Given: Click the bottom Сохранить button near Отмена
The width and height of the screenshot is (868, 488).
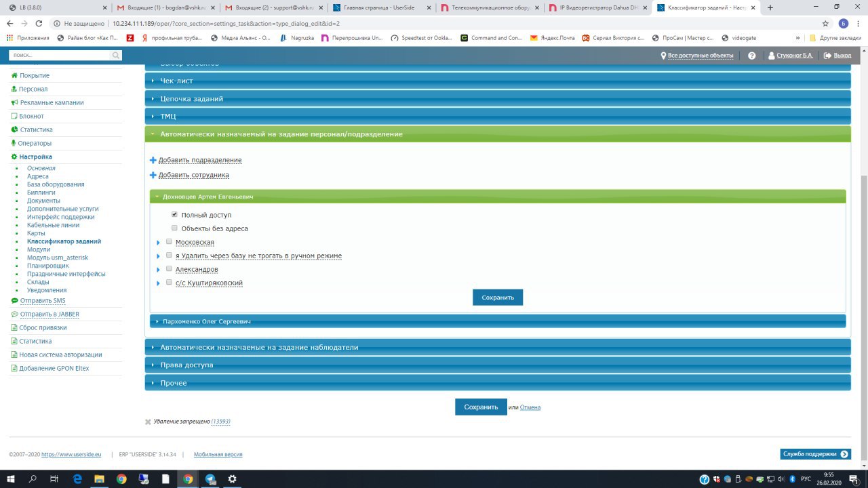Looking at the screenshot, I should [x=481, y=407].
